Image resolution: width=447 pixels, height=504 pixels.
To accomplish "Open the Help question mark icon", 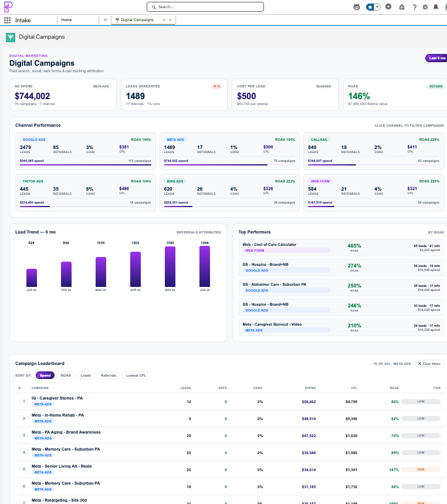I will pos(415,7).
